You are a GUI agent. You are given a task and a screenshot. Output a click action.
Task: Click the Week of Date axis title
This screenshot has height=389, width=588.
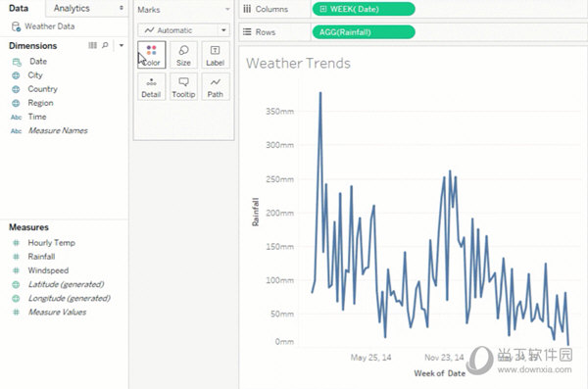439,373
